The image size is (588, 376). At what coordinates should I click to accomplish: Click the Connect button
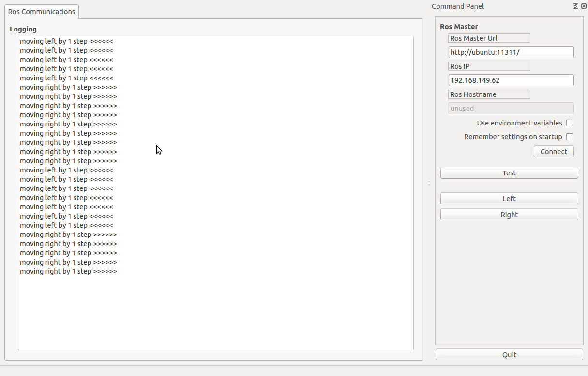554,152
